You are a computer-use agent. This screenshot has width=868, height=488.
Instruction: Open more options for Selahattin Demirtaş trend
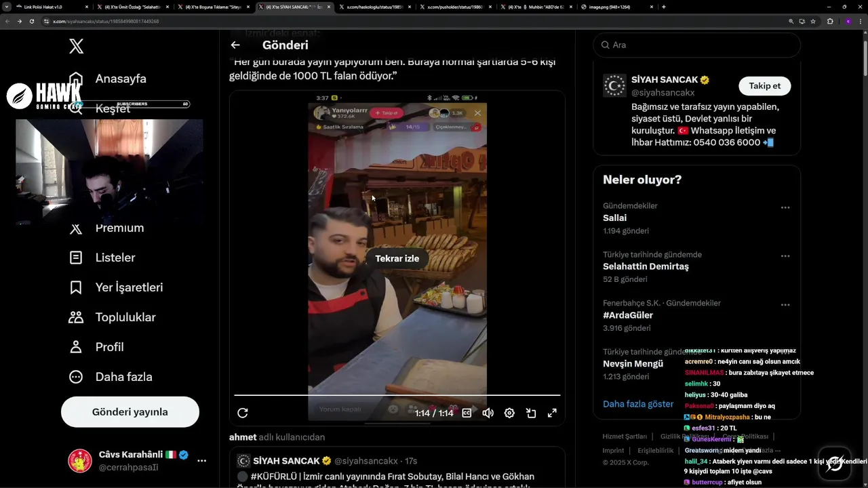point(785,256)
